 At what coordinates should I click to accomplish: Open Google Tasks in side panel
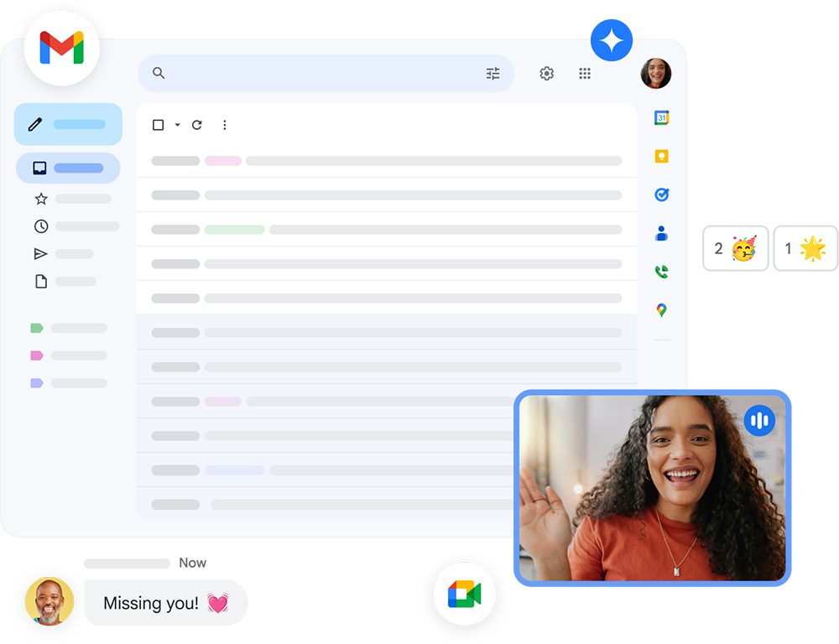[x=661, y=195]
